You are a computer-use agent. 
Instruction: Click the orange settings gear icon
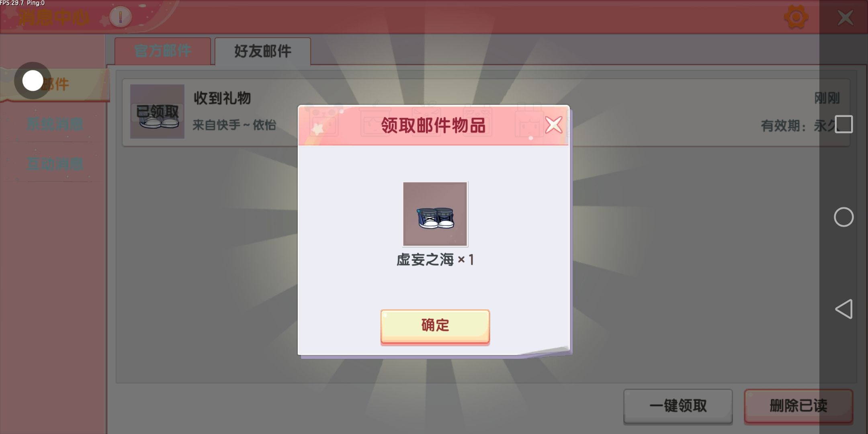click(x=796, y=17)
